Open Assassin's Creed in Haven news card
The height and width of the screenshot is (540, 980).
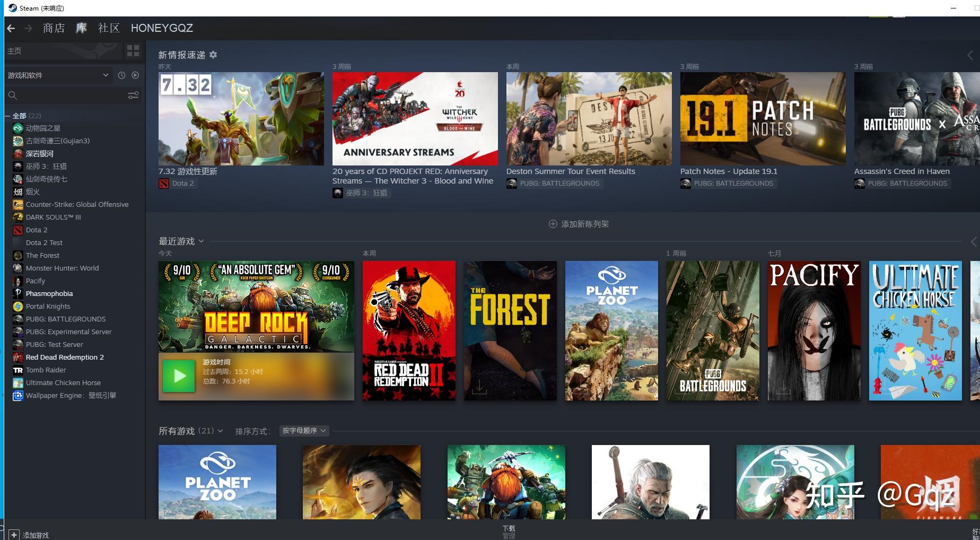[x=917, y=119]
